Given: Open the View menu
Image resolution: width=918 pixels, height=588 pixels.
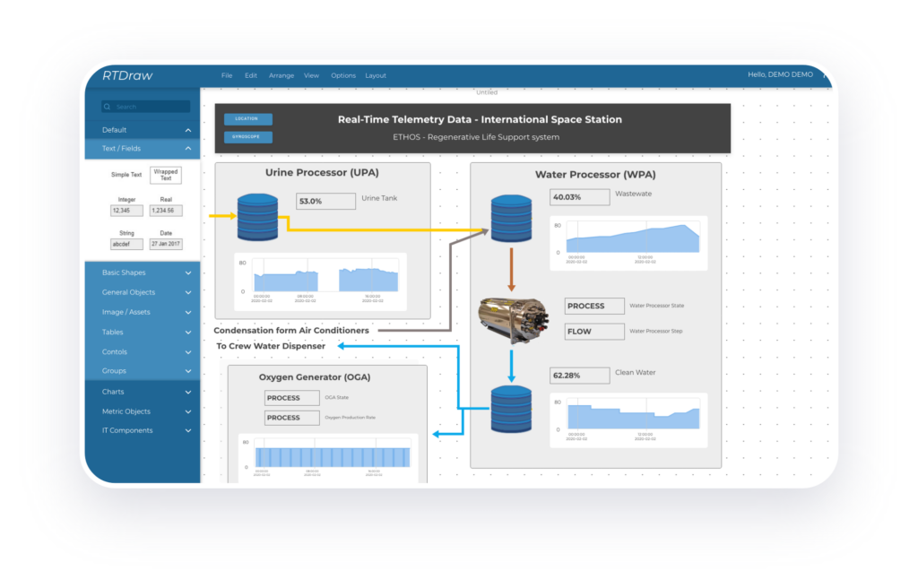Looking at the screenshot, I should click(311, 75).
